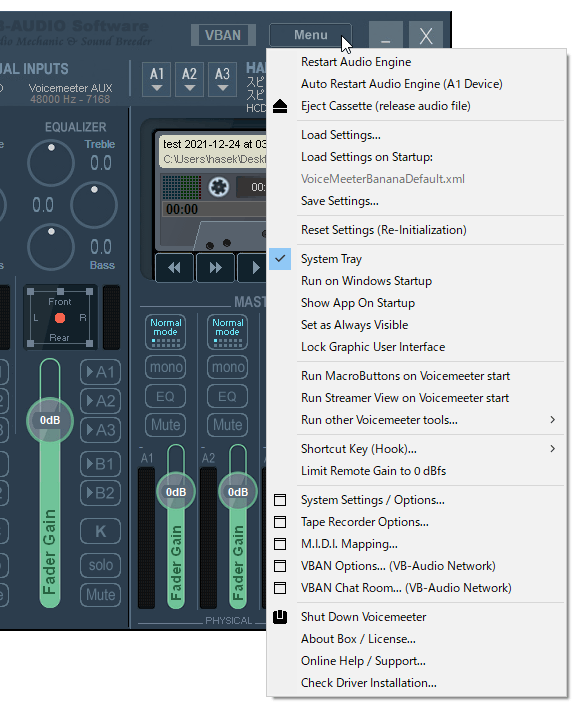The width and height of the screenshot is (580, 710).
Task: Open the A3 hardware output device dropdown
Action: [x=222, y=79]
